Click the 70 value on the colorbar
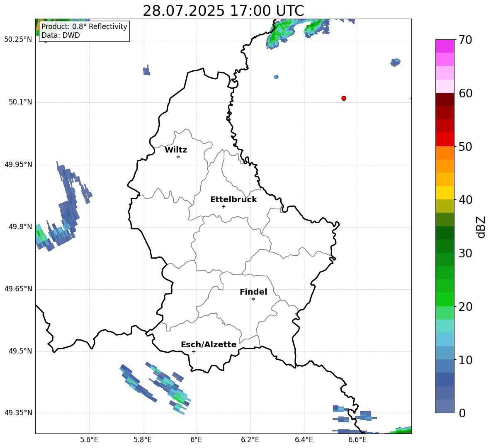 [465, 40]
